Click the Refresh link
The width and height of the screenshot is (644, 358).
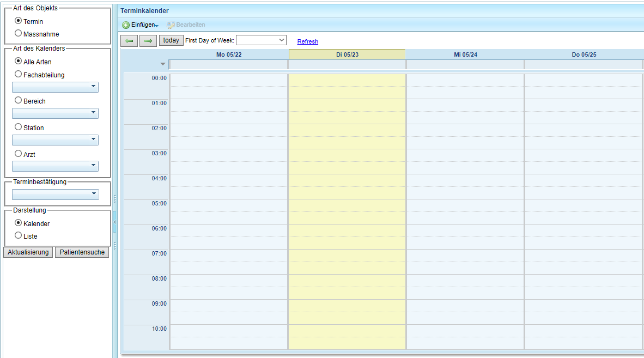tap(307, 41)
